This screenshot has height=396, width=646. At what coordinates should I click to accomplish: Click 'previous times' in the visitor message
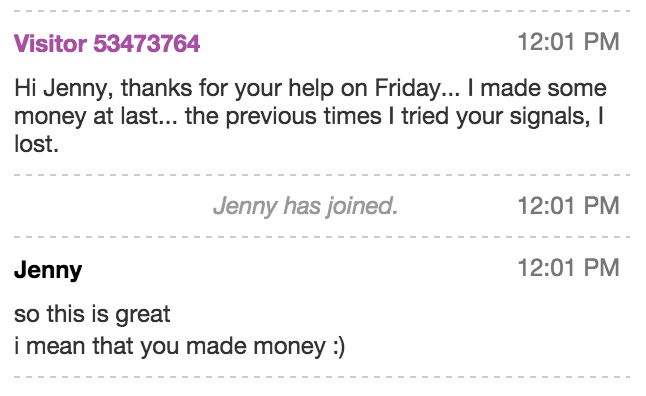[304, 117]
